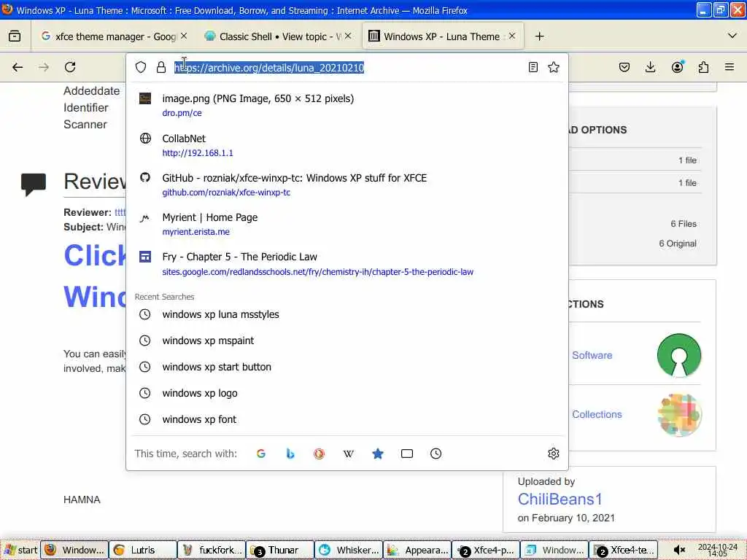Switch to Thunar in taskbar
The width and height of the screenshot is (747, 560).
coord(279,550)
